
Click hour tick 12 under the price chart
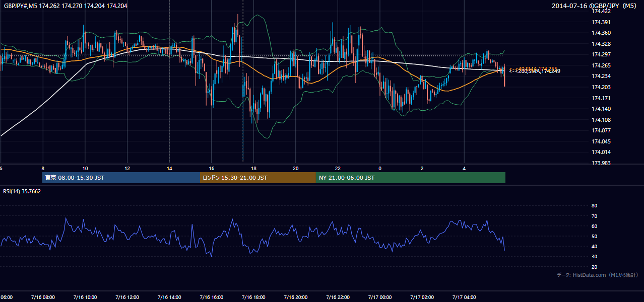click(127, 169)
